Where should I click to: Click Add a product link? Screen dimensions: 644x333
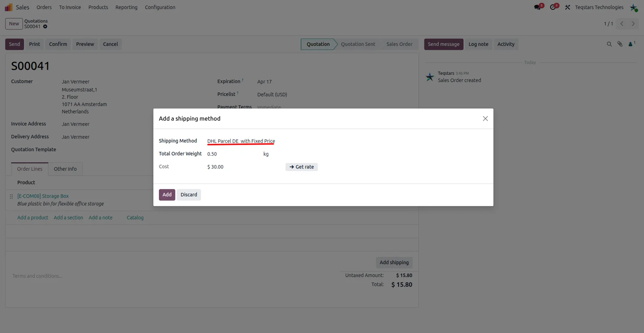(33, 218)
